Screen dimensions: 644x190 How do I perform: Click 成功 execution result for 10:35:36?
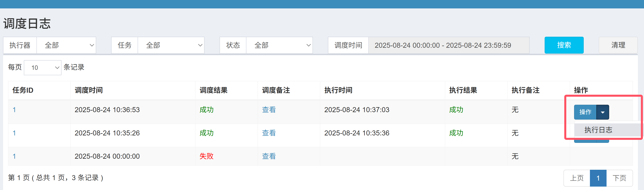tap(456, 133)
